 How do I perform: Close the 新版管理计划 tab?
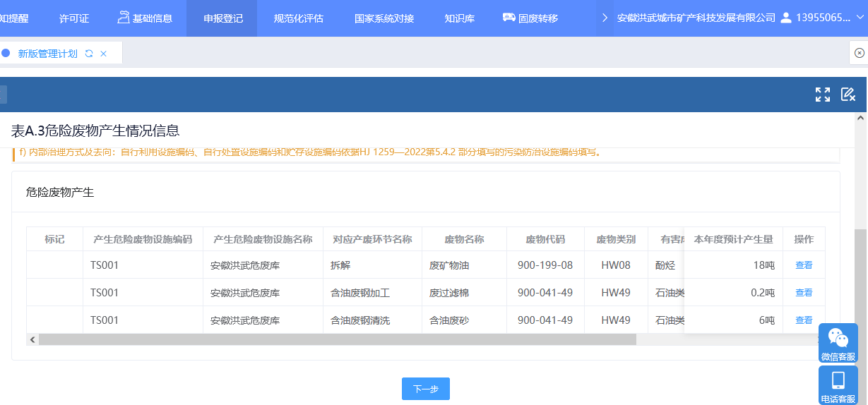tap(104, 54)
